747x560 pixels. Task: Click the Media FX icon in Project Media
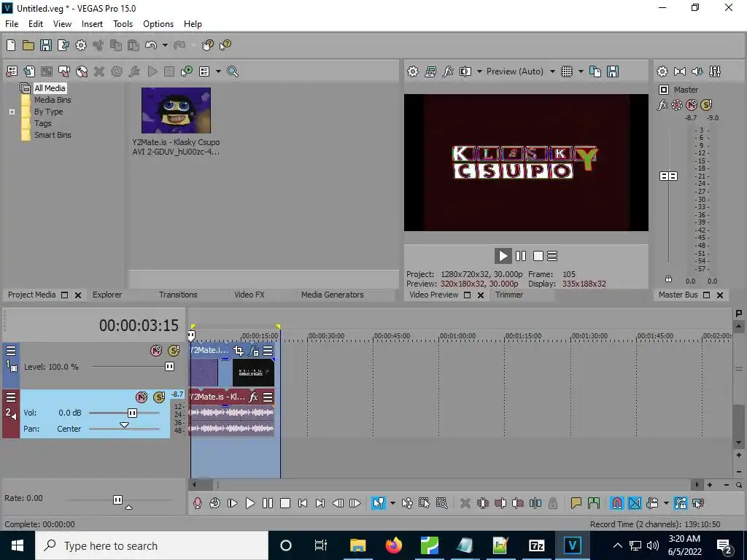(x=134, y=71)
